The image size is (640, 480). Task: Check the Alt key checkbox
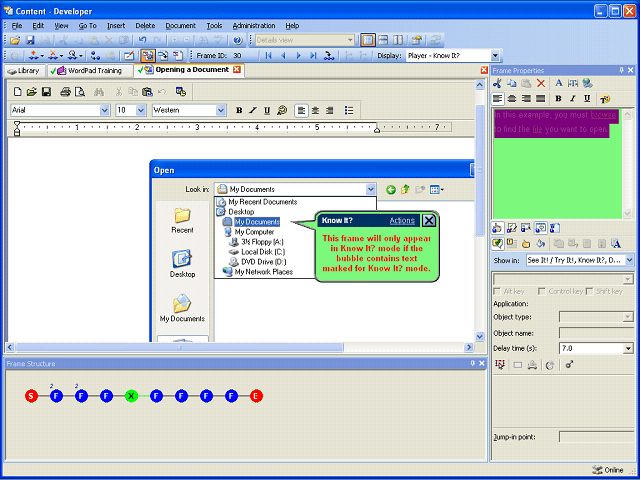point(497,291)
